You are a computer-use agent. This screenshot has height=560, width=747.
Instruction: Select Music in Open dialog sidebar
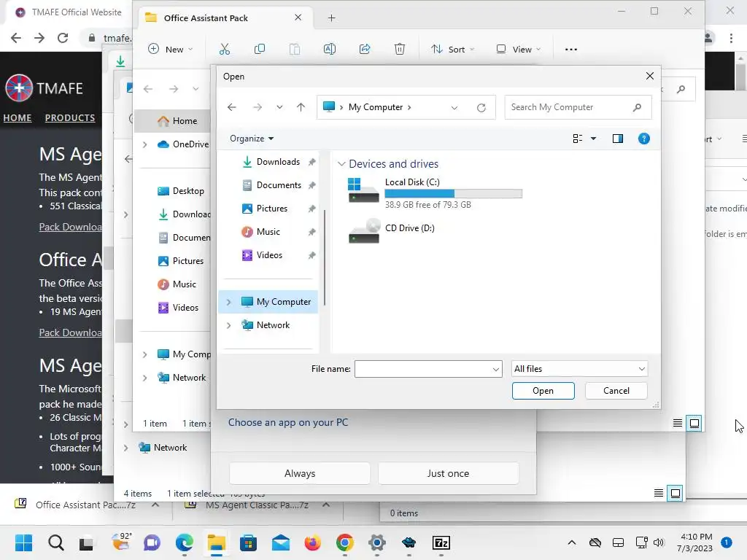[x=279, y=232]
